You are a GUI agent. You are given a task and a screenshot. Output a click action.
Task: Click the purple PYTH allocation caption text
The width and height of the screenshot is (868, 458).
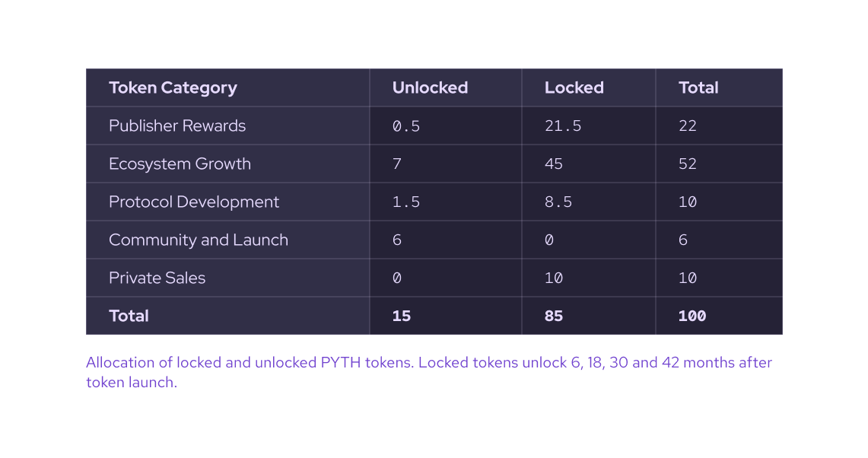(x=429, y=372)
